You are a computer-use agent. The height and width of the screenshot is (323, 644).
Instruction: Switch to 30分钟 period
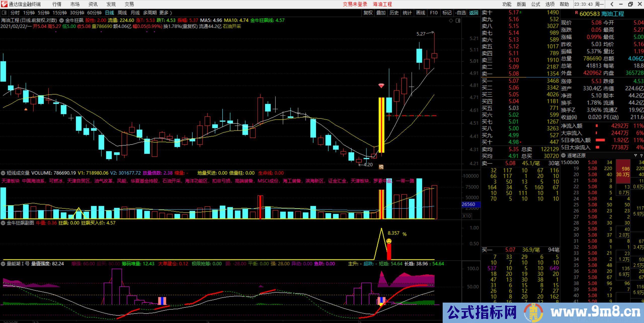point(77,13)
